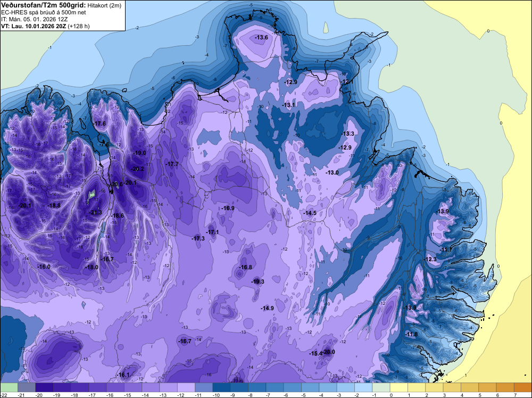The height and width of the screenshot is (398, 532).
Task: Select the -16.9 temperature value
Action: click(x=228, y=209)
